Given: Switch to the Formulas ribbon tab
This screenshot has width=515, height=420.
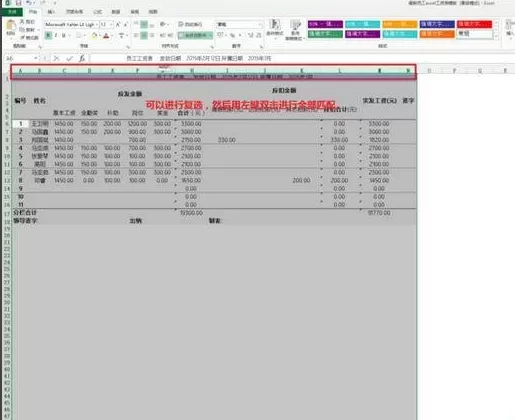Looking at the screenshot, I should (97, 12).
